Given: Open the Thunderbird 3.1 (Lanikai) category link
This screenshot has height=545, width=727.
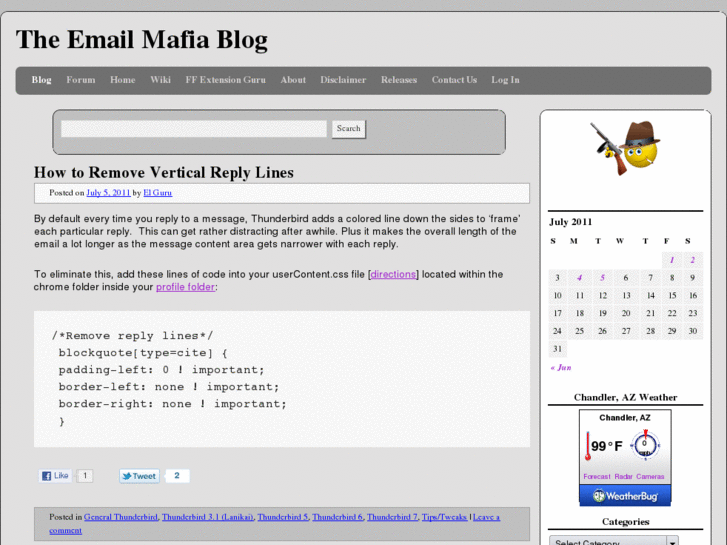Looking at the screenshot, I should [208, 517].
